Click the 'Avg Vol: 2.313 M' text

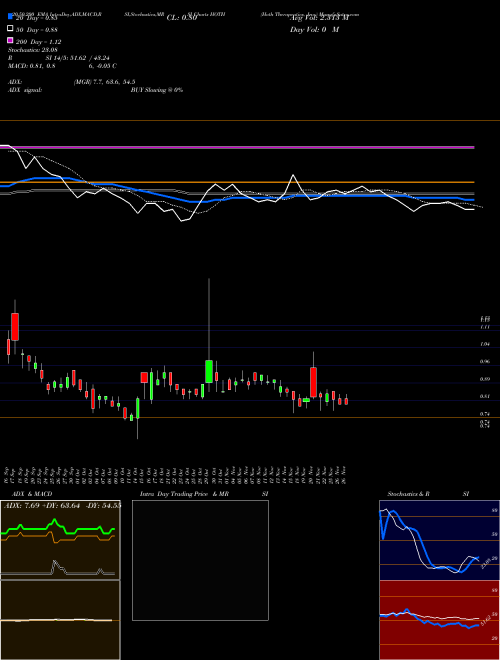319,18
